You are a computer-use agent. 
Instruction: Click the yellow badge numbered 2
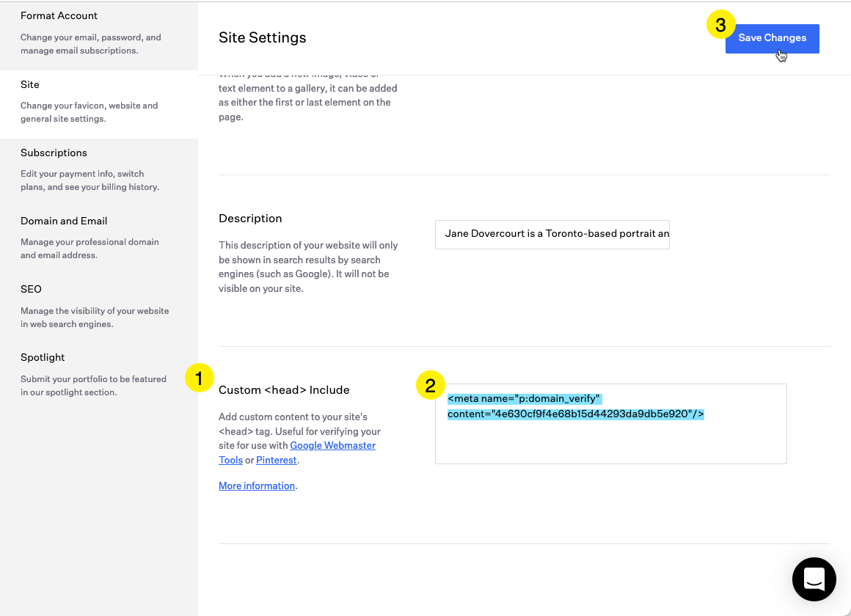tap(429, 385)
